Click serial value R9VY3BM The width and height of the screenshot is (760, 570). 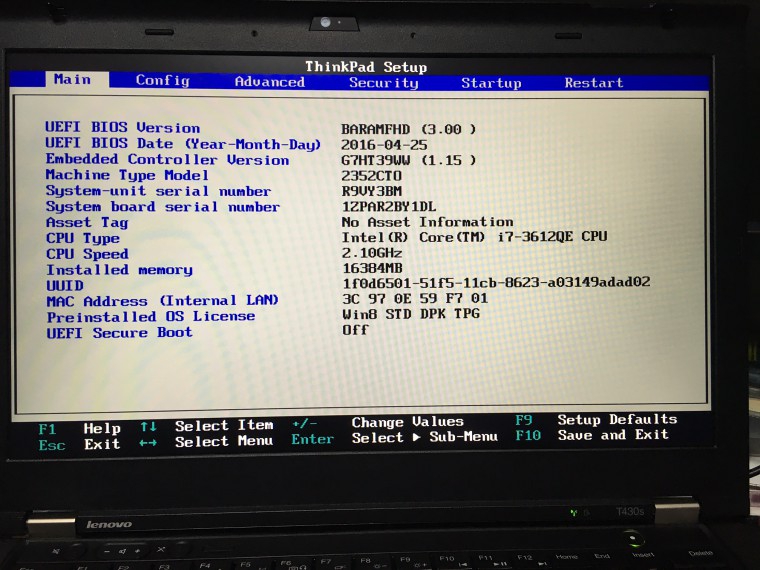pyautogui.click(x=372, y=191)
